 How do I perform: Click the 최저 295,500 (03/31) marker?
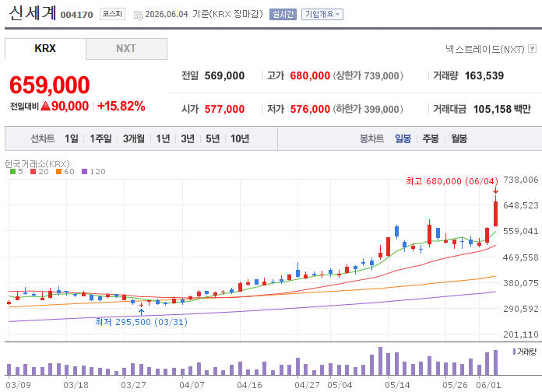click(x=142, y=322)
